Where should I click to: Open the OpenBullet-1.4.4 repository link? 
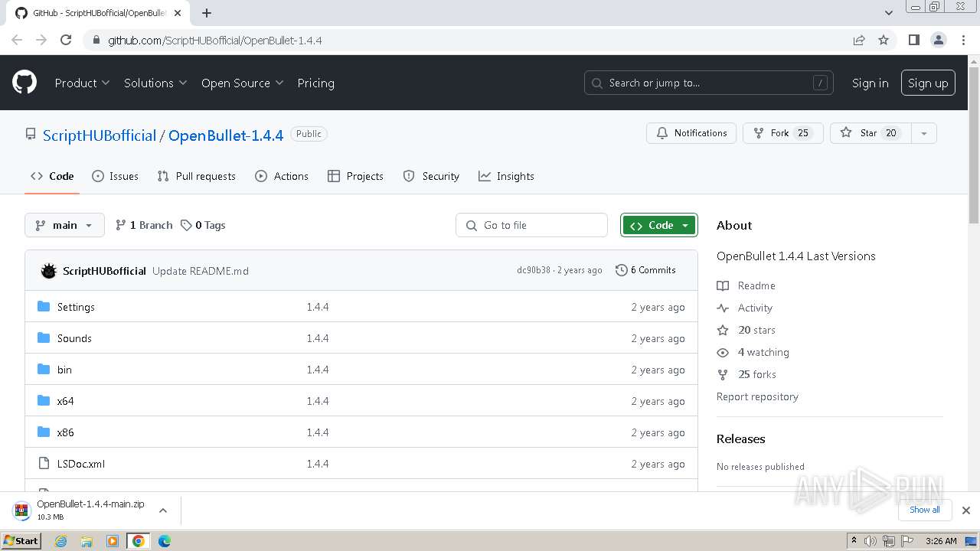pos(226,135)
